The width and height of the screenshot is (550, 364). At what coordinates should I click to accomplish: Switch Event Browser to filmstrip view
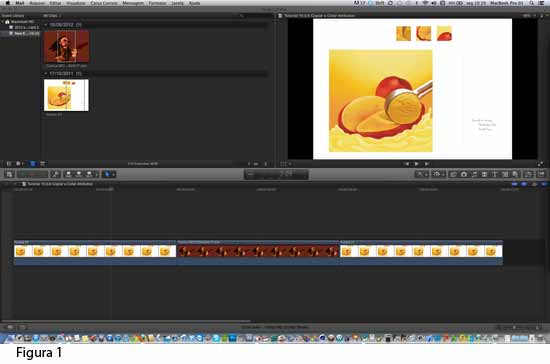pos(33,164)
